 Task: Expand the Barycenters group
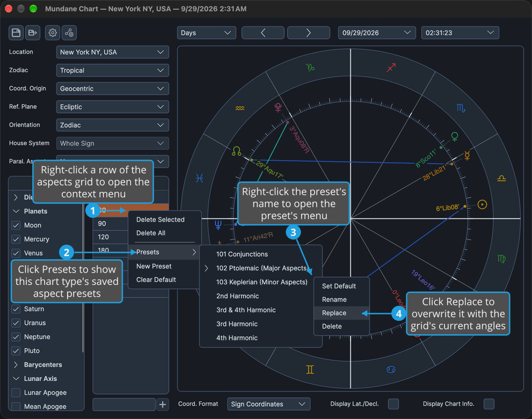tap(16, 365)
